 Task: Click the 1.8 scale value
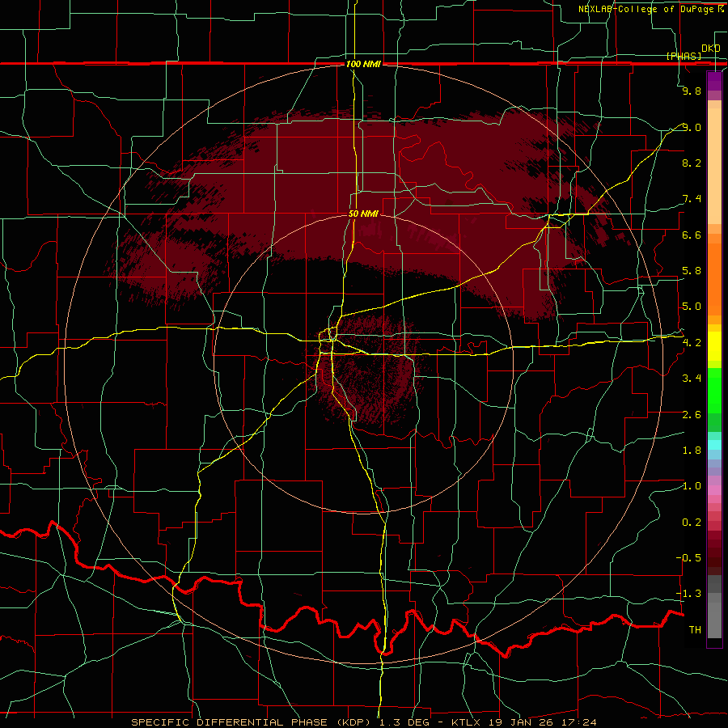(692, 451)
